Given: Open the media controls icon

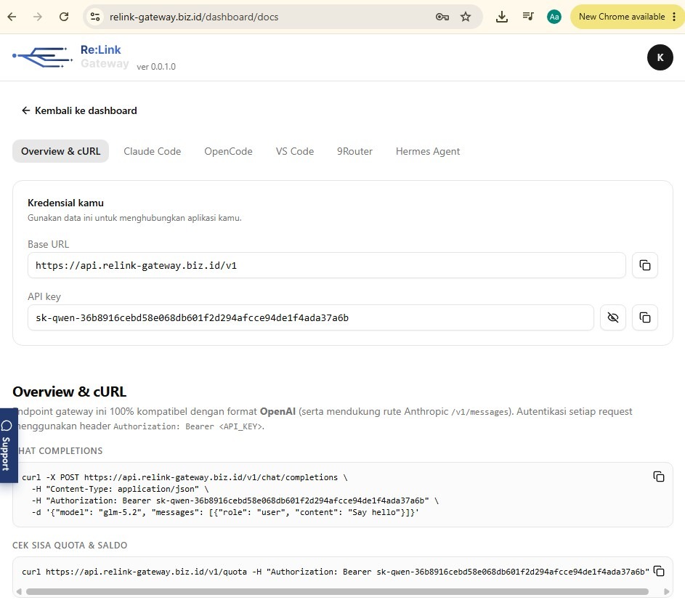Looking at the screenshot, I should tap(528, 17).
